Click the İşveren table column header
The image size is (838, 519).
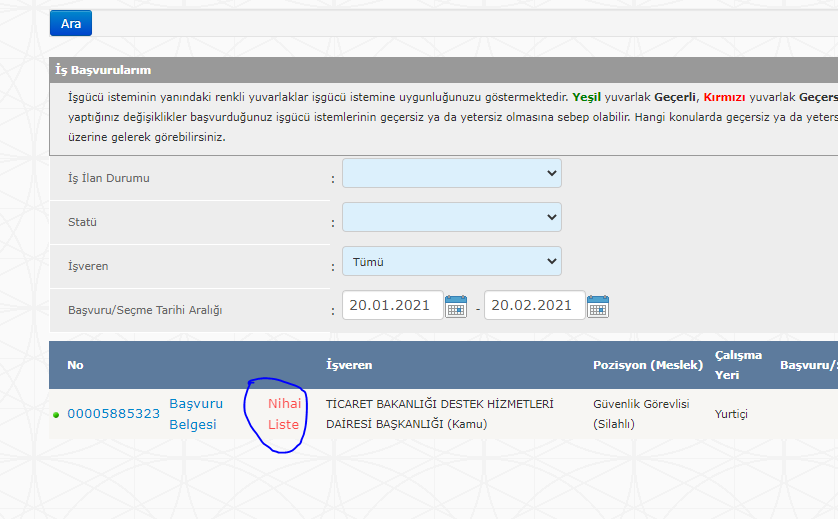(349, 365)
